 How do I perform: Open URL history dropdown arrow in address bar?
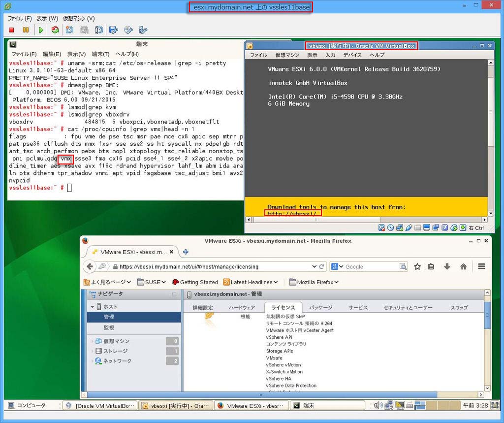[315, 266]
